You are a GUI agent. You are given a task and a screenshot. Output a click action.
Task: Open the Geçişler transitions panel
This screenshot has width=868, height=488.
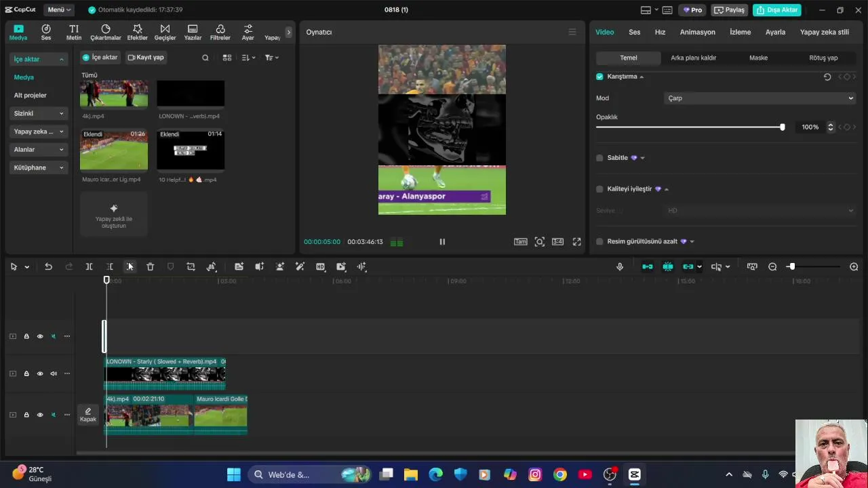tap(165, 32)
